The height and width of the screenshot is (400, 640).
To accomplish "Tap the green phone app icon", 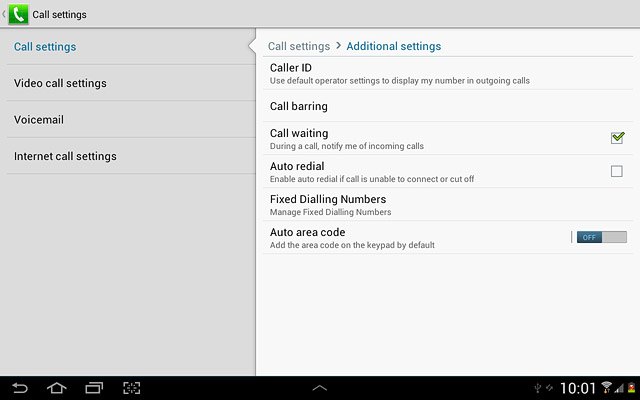I will point(18,14).
